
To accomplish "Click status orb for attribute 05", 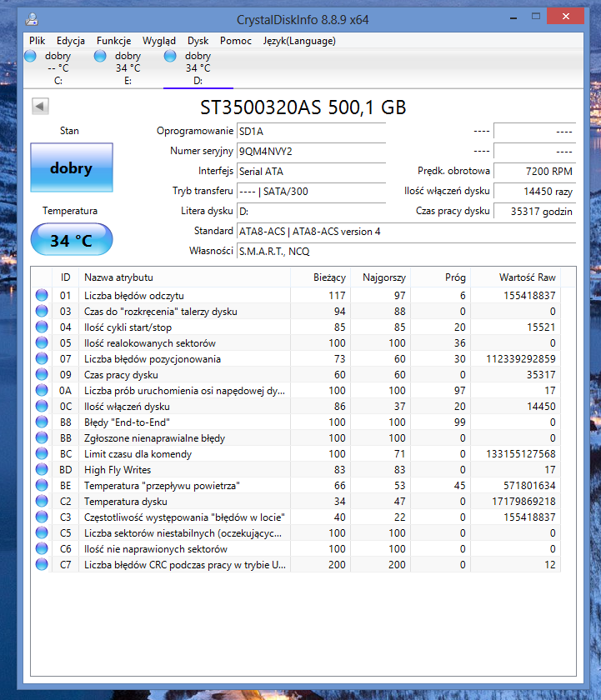I will tap(42, 342).
